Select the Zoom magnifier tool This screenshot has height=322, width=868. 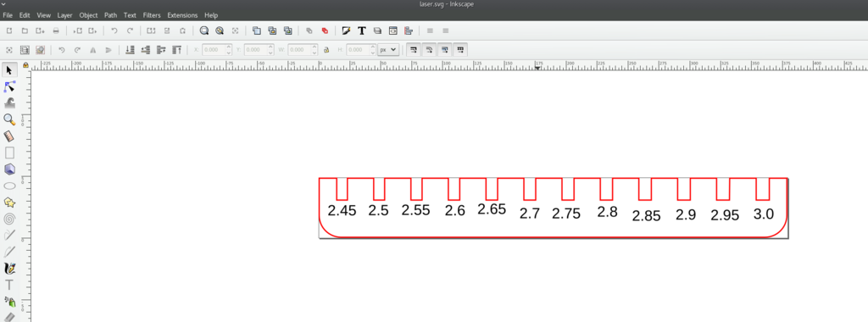coord(9,119)
